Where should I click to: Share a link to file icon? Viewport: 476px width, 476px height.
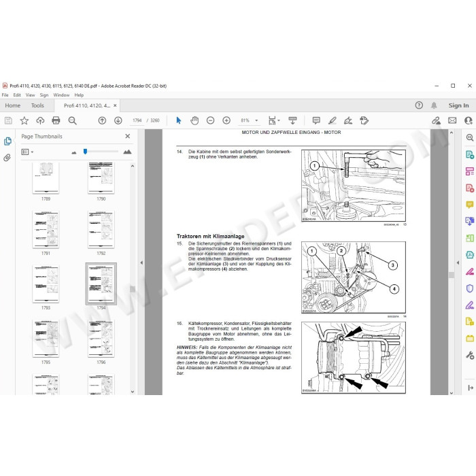[x=437, y=120]
